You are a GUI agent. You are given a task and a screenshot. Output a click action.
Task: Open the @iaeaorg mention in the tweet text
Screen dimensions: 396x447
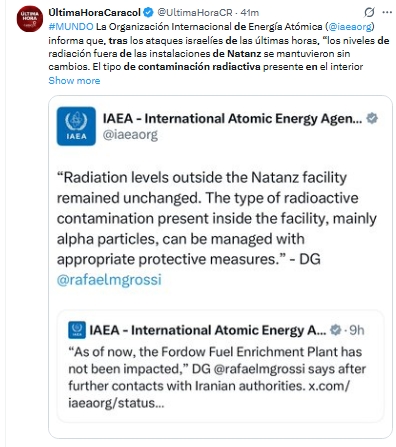pos(350,26)
